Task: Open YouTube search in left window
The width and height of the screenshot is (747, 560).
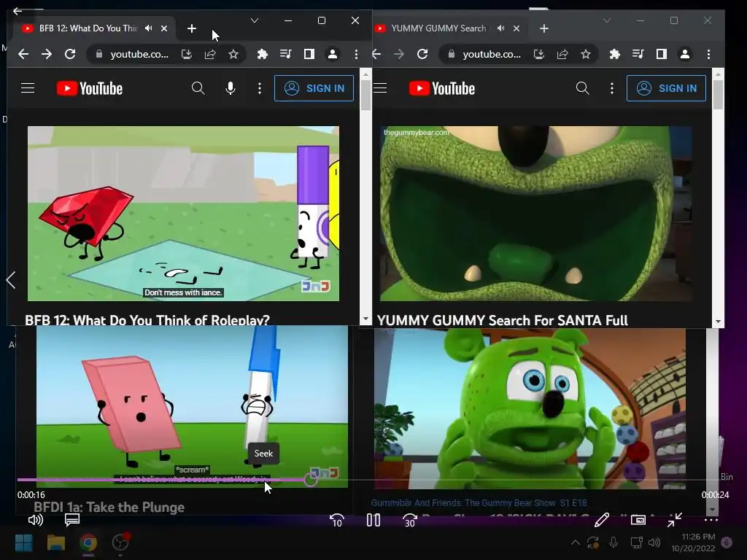Action: click(x=198, y=88)
